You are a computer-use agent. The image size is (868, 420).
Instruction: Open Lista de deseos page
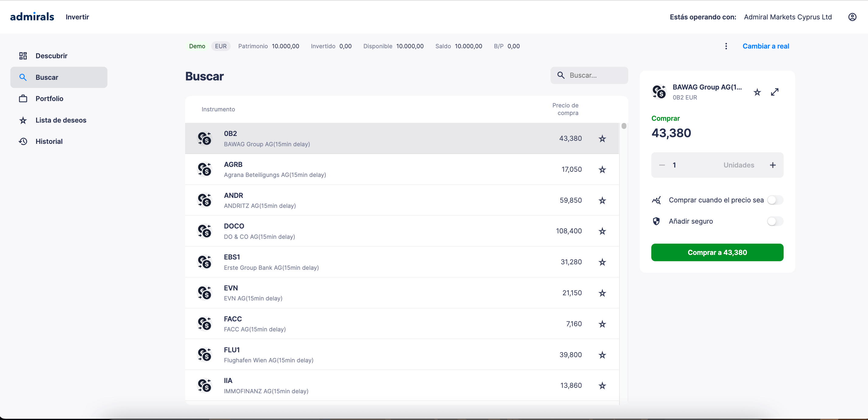[x=59, y=120]
